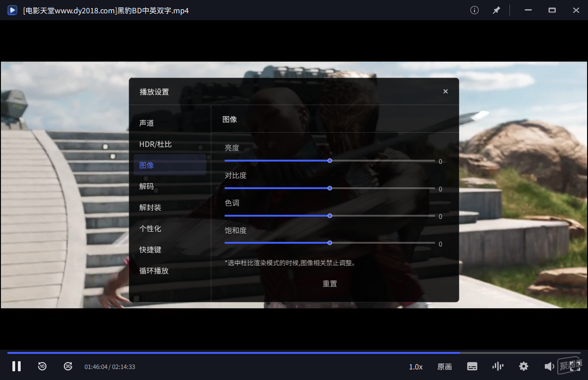Click the 图像 panel heading
The height and width of the screenshot is (380, 588).
pyautogui.click(x=230, y=119)
